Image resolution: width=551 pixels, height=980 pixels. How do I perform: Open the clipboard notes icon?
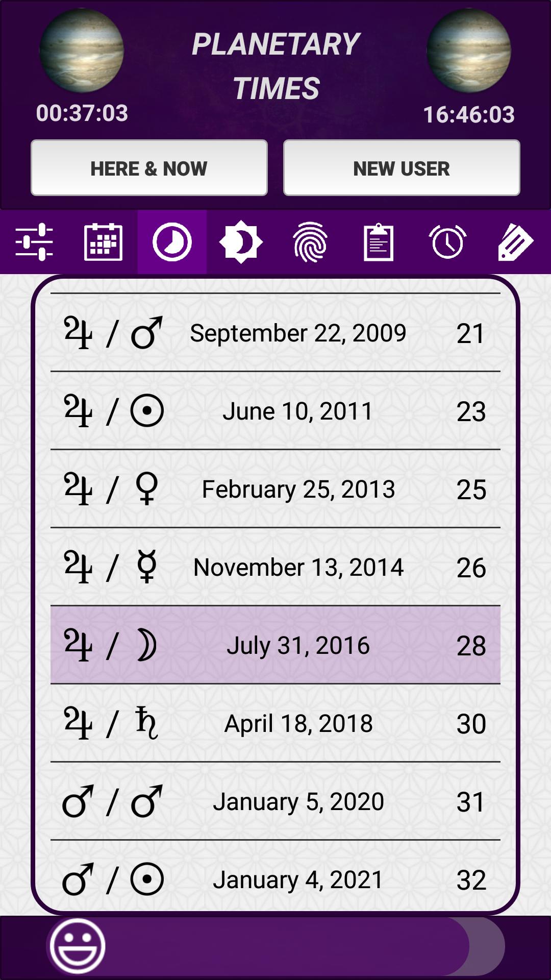tap(379, 242)
